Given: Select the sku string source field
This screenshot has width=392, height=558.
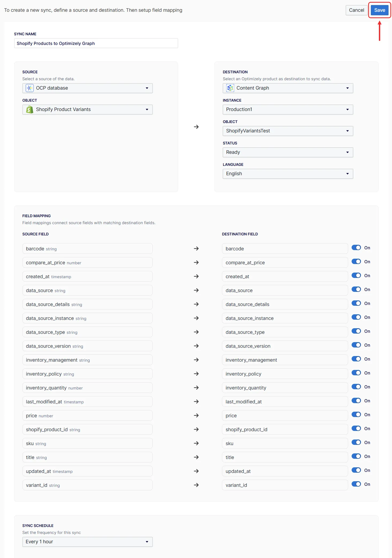Looking at the screenshot, I should tap(87, 443).
